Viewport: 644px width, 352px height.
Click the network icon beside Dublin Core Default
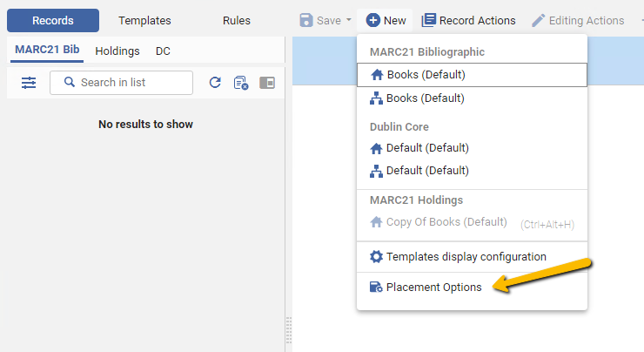[376, 171]
